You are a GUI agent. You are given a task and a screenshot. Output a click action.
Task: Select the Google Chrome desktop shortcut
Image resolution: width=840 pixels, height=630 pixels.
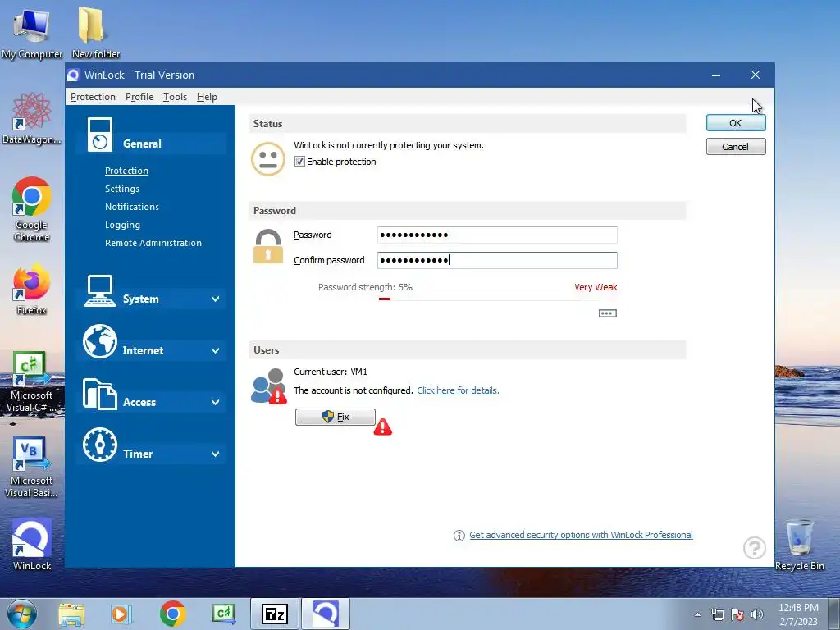pos(32,209)
